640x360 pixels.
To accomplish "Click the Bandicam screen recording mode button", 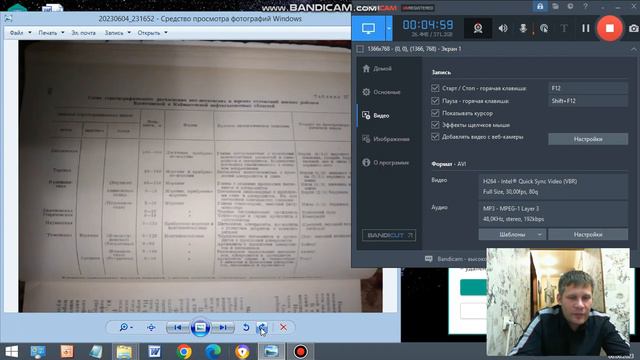I will click(x=368, y=28).
